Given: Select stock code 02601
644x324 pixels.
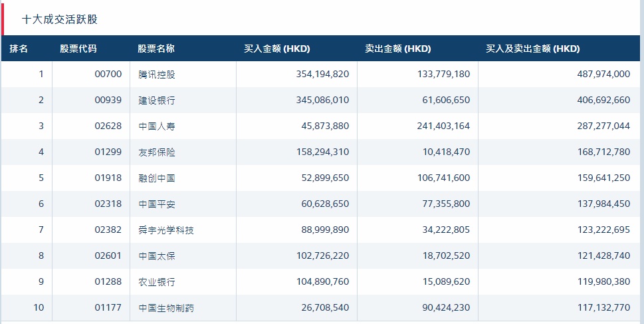Looking at the screenshot, I should click(x=108, y=255).
